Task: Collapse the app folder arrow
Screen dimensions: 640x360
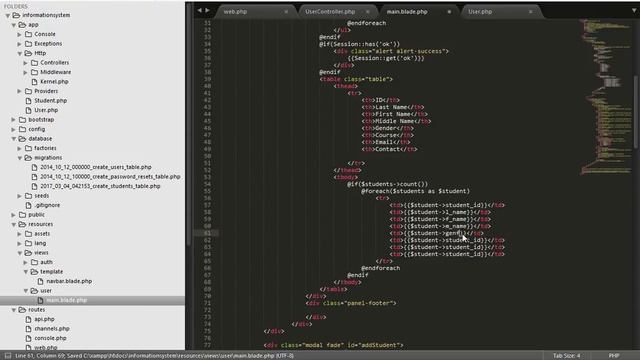Action: [13, 25]
